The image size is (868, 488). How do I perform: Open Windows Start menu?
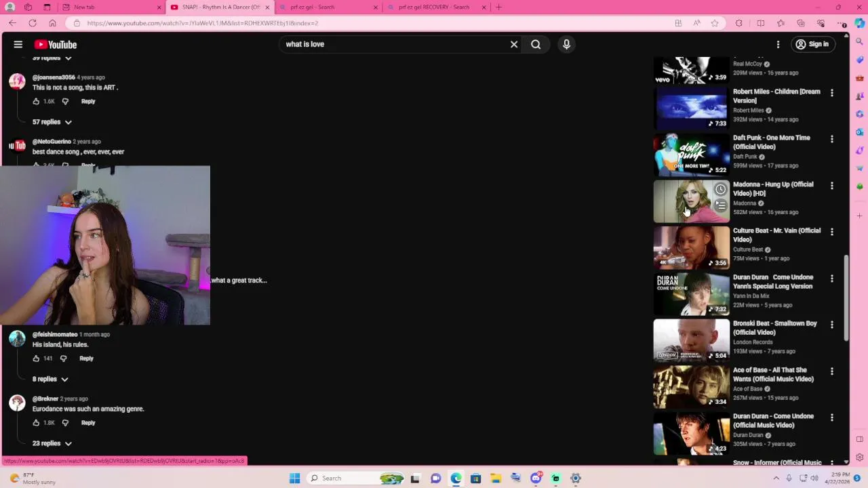[294, 479]
